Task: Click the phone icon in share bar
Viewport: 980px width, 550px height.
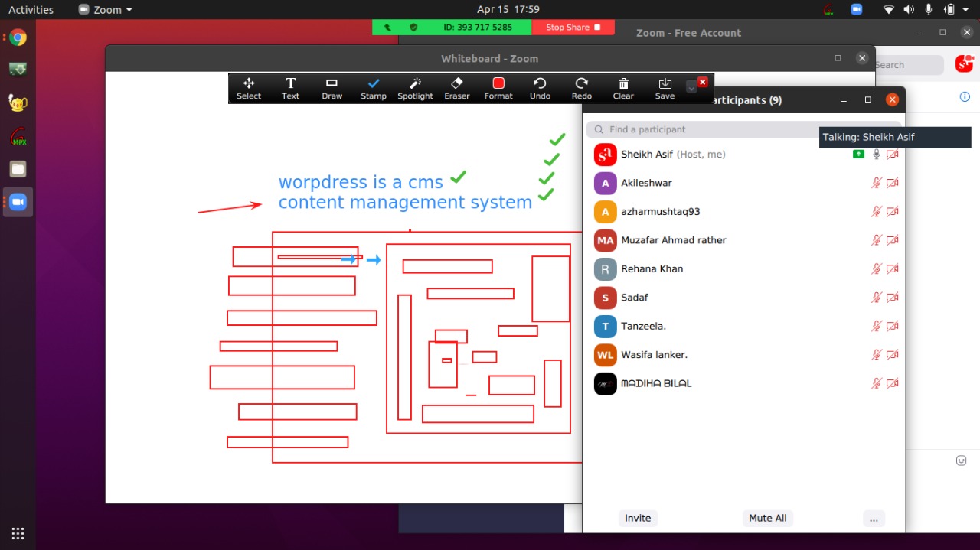Action: [x=388, y=28]
